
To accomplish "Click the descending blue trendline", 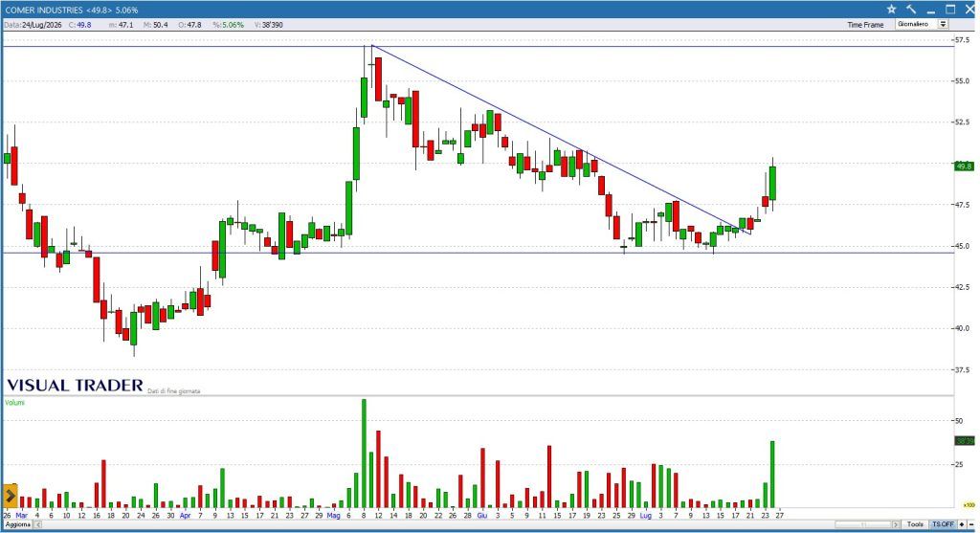I will (563, 141).
